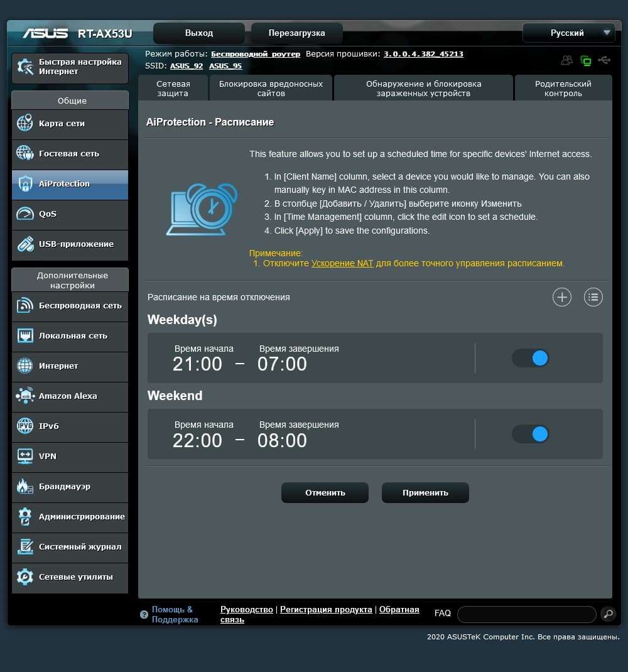
Task: Click the Отменить button
Action: (x=325, y=492)
